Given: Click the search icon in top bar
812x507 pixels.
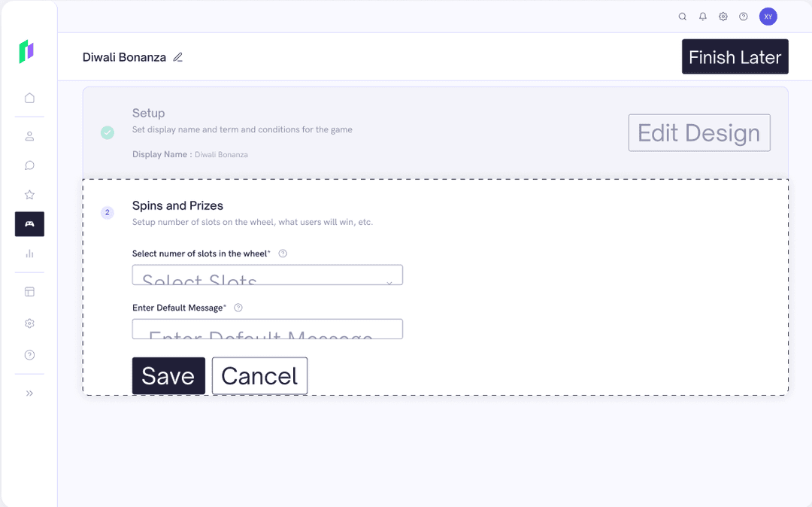Looking at the screenshot, I should pyautogui.click(x=683, y=17).
